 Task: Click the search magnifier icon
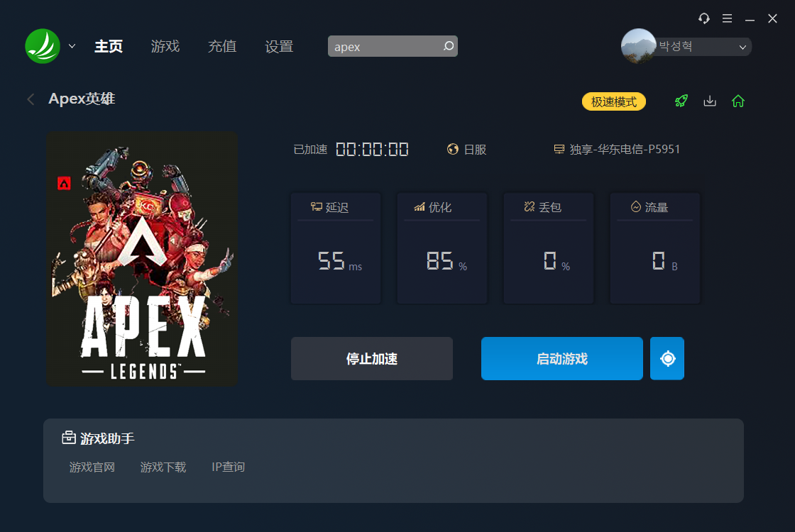click(x=448, y=46)
